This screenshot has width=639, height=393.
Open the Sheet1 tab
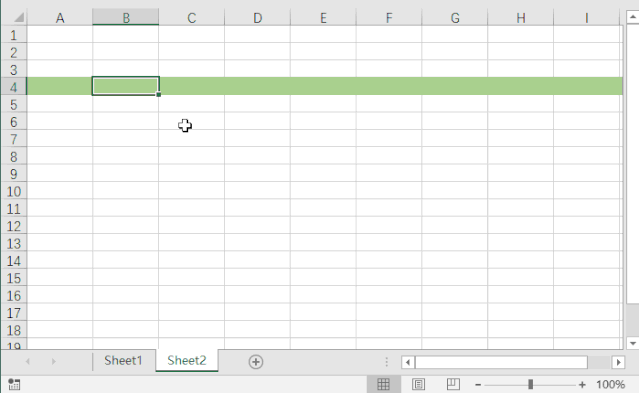coord(123,360)
